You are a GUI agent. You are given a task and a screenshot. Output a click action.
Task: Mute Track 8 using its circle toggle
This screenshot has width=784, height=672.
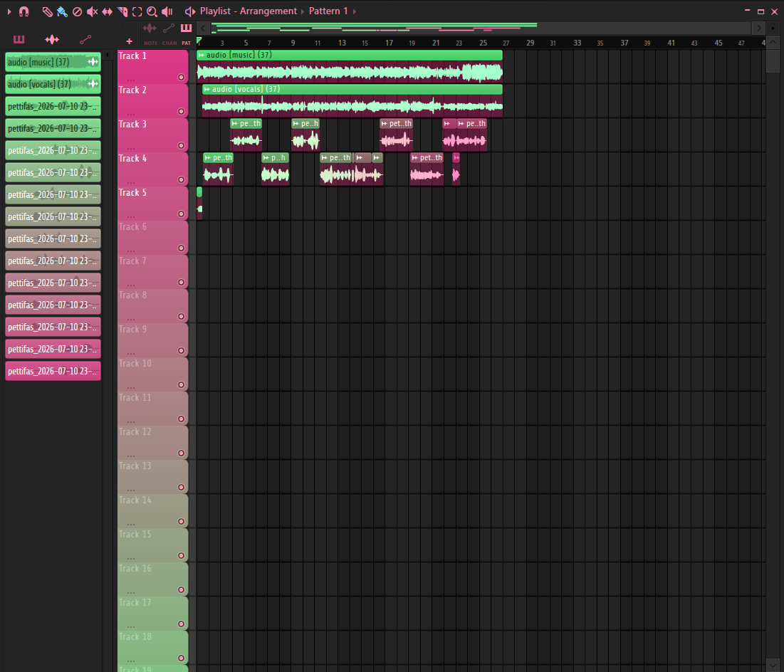click(x=181, y=317)
